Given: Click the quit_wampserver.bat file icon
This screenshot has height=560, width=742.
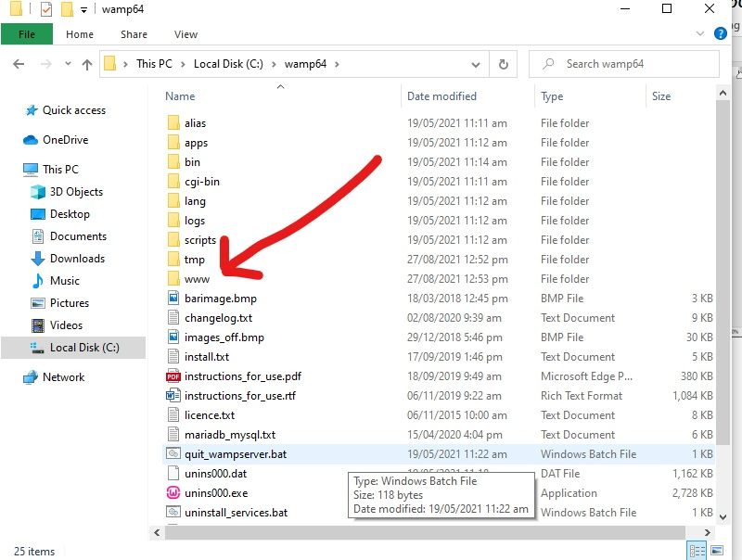Looking at the screenshot, I should [x=173, y=454].
